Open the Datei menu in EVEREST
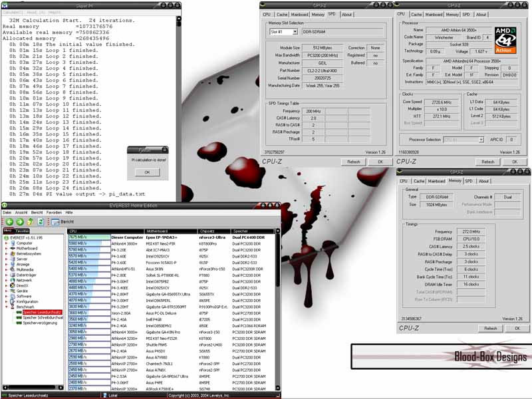The width and height of the screenshot is (532, 399). click(x=7, y=212)
